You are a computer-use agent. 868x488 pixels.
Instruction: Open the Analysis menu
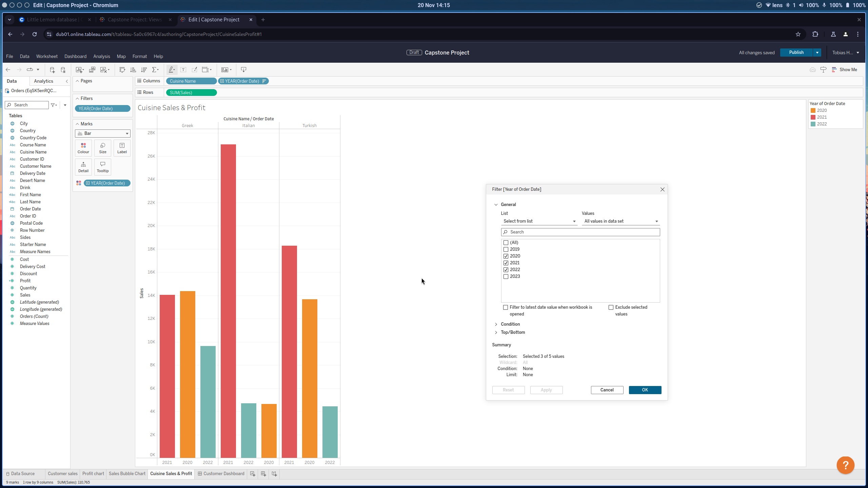click(x=101, y=56)
